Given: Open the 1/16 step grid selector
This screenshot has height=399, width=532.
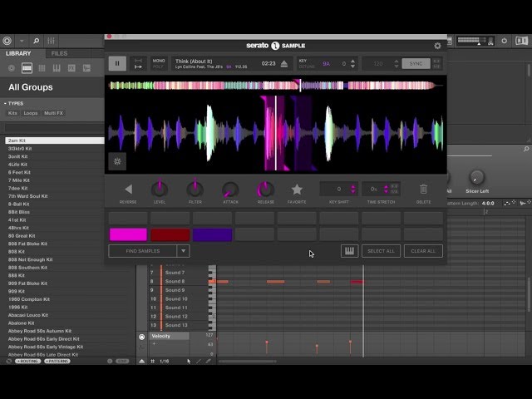Looking at the screenshot, I should click(x=165, y=362).
